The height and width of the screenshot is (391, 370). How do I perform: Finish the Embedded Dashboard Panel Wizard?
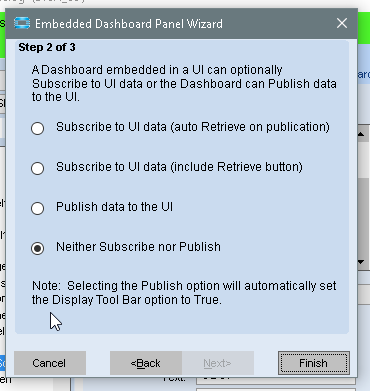point(314,363)
